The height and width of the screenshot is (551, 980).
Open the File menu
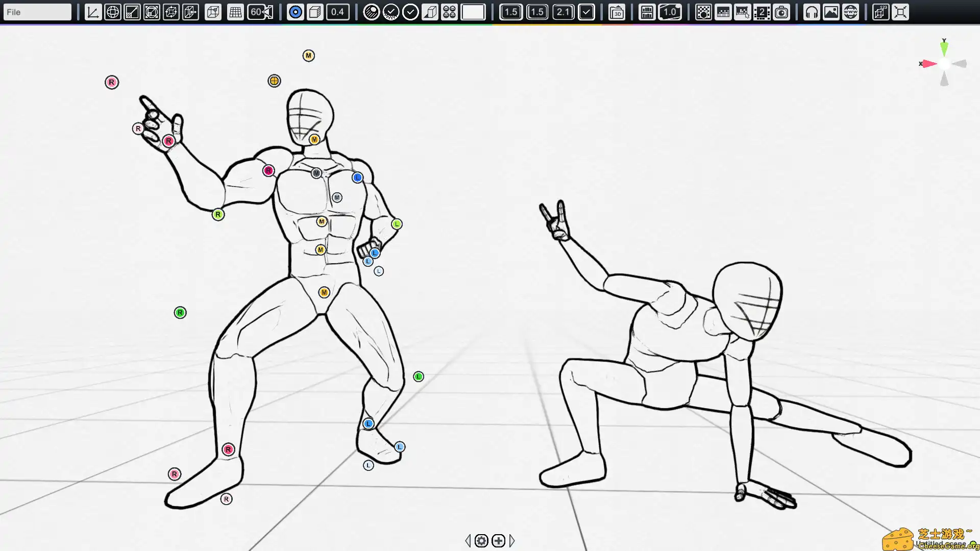tap(37, 12)
